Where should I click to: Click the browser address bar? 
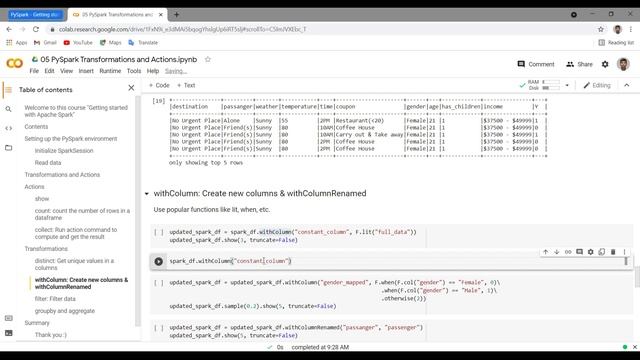coord(318,29)
